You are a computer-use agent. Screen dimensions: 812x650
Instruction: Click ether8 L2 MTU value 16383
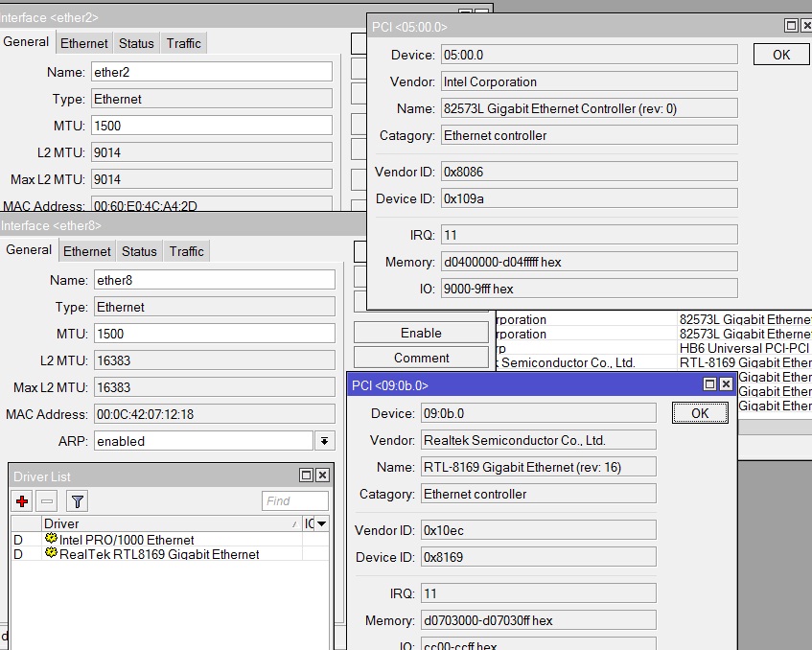point(215,360)
